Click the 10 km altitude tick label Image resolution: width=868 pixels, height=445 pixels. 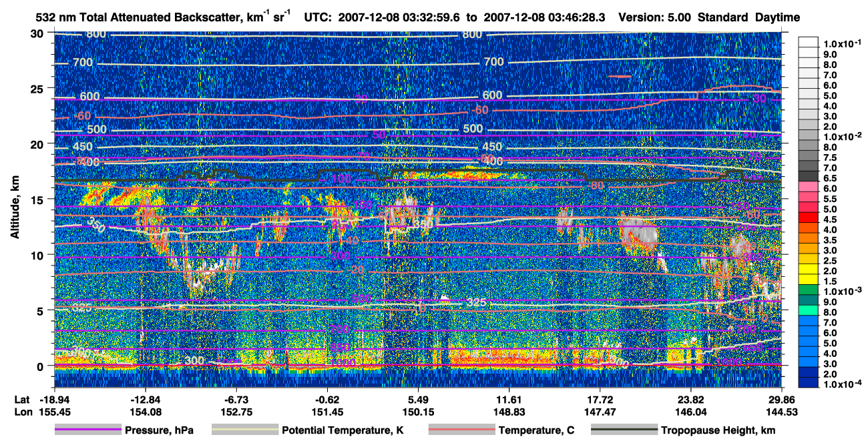tap(37, 254)
